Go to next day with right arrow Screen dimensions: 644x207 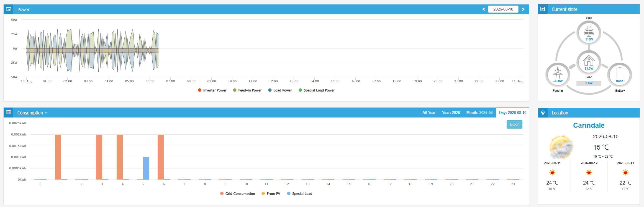click(x=523, y=9)
